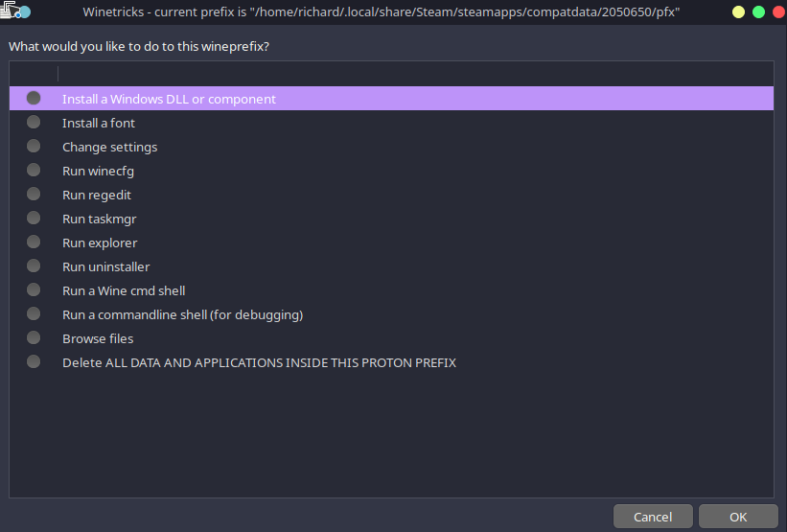Click the green maximize window button
The image size is (787, 532).
point(759,12)
